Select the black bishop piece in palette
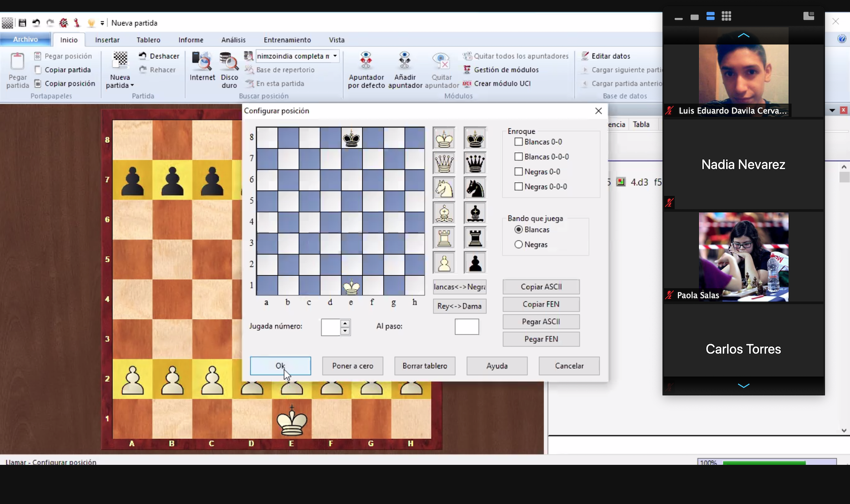 [475, 213]
